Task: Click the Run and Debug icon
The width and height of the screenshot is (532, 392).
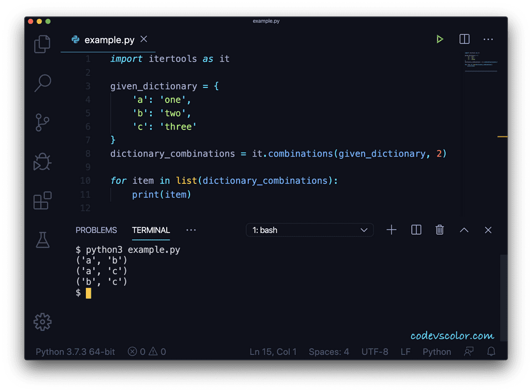Action: coord(43,161)
